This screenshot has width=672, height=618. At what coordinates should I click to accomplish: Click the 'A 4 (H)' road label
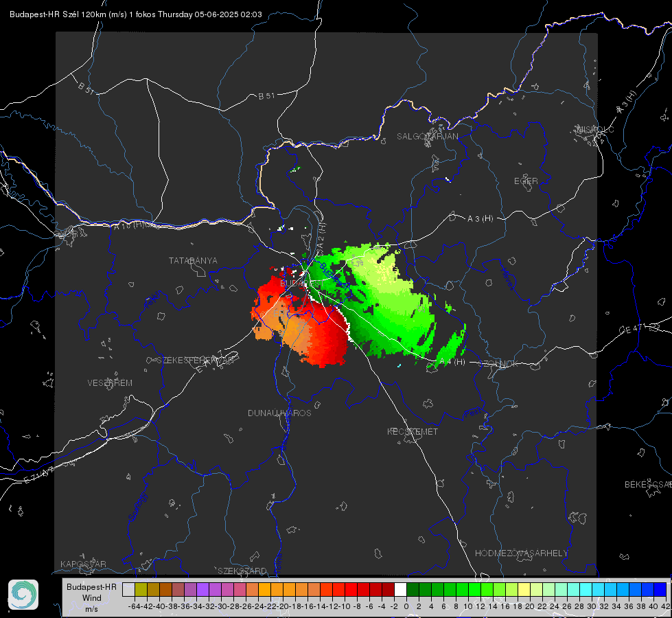click(452, 362)
